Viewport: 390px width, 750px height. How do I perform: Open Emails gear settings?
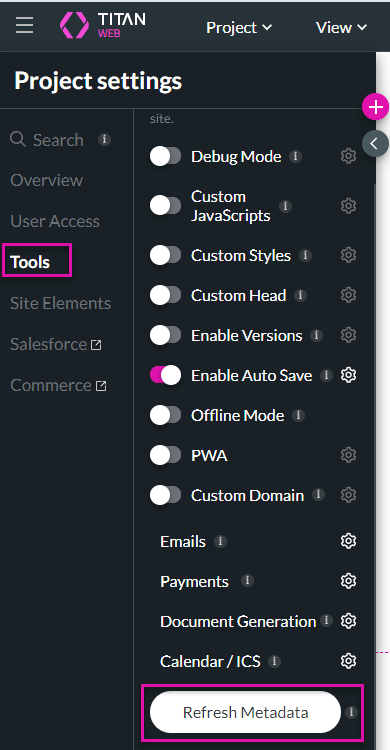coord(348,541)
